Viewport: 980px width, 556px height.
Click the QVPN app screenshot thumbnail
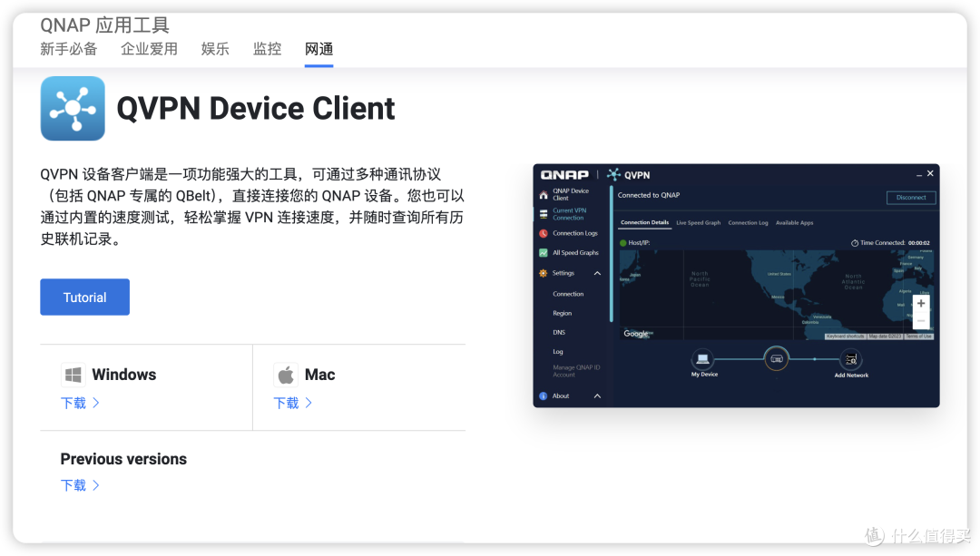pos(736,286)
